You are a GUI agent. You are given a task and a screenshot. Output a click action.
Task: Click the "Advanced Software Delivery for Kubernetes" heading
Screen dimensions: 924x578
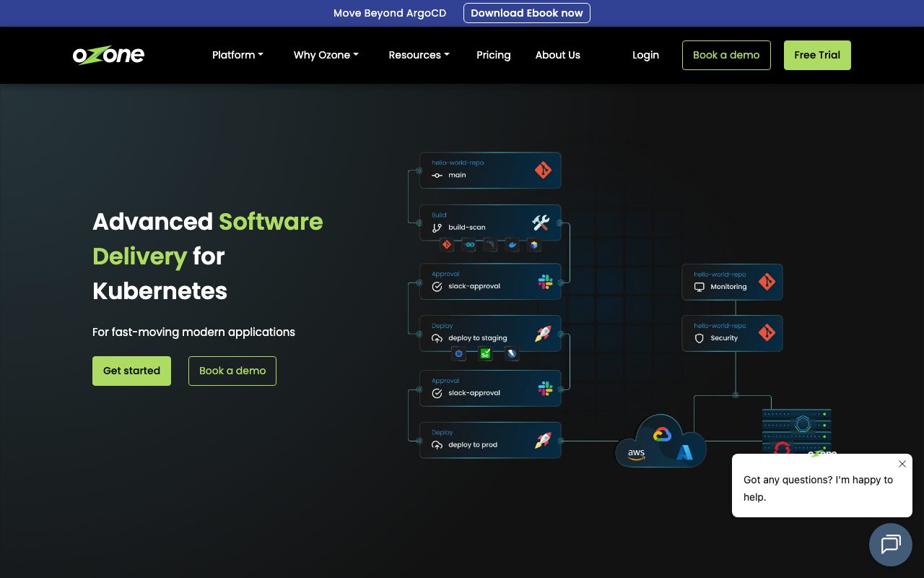(x=208, y=256)
